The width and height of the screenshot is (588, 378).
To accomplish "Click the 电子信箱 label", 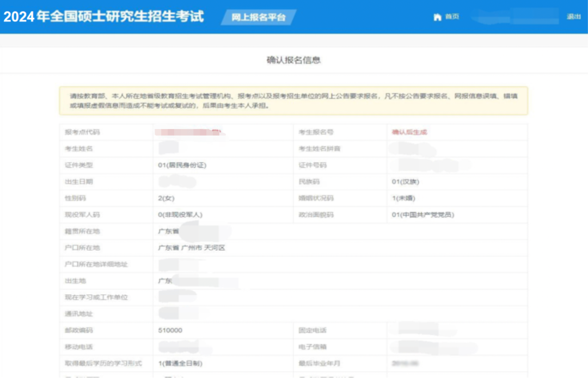I will (313, 346).
